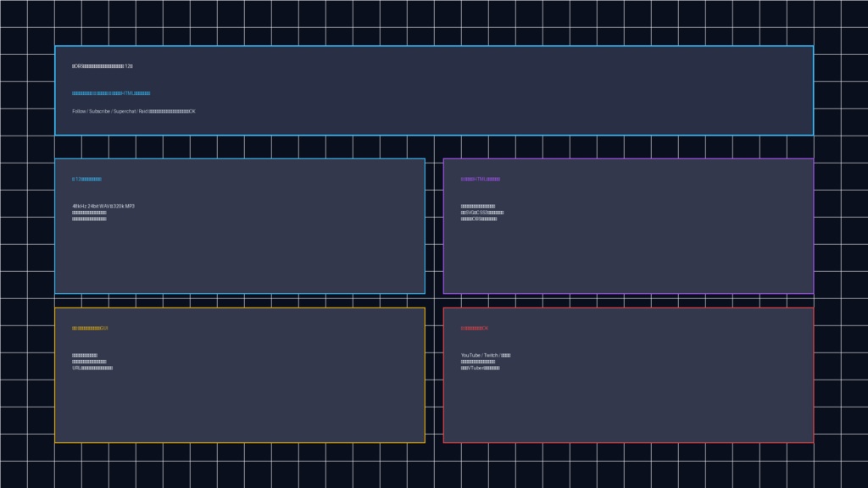Image resolution: width=868 pixels, height=488 pixels.
Task: Click the line containing "VTuber"
Action: coord(480,368)
